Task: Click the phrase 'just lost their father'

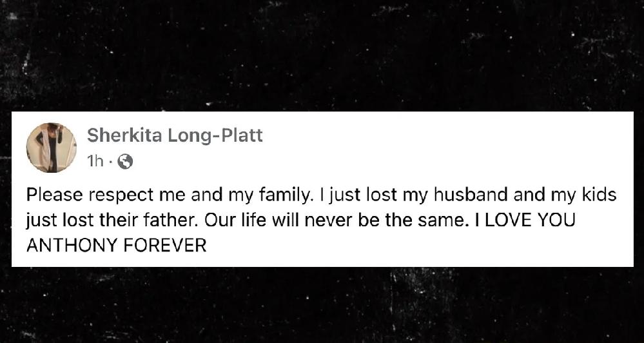Action: tap(112, 220)
